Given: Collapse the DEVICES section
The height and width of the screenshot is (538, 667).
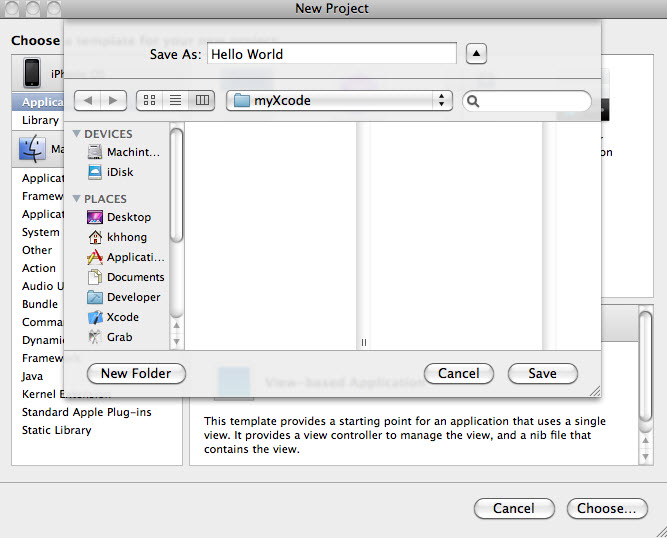Looking at the screenshot, I should pos(77,134).
